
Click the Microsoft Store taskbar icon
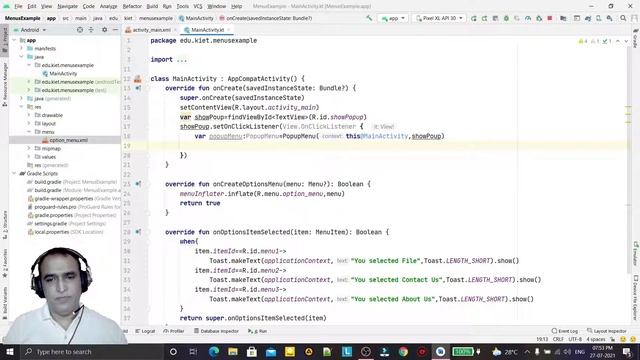pyautogui.click(x=252, y=351)
